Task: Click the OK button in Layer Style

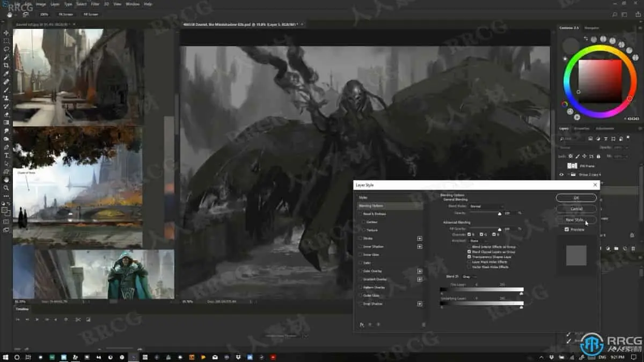Action: [576, 198]
